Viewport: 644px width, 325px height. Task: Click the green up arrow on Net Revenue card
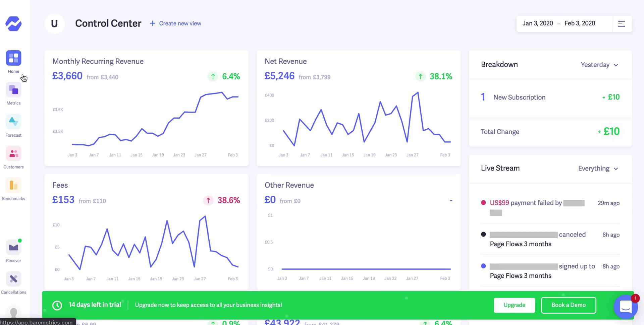(420, 76)
